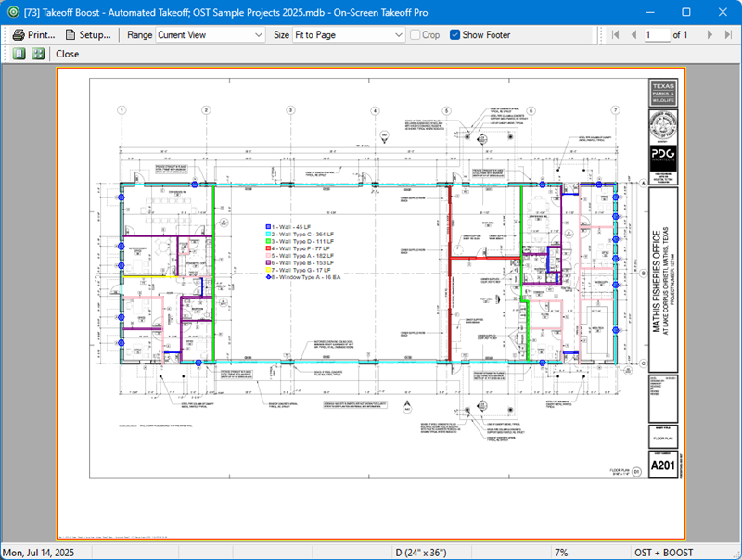Click the date Mon, Jul 14, 2025 in status bar
Screen dimensions: 742x560
(x=39, y=553)
